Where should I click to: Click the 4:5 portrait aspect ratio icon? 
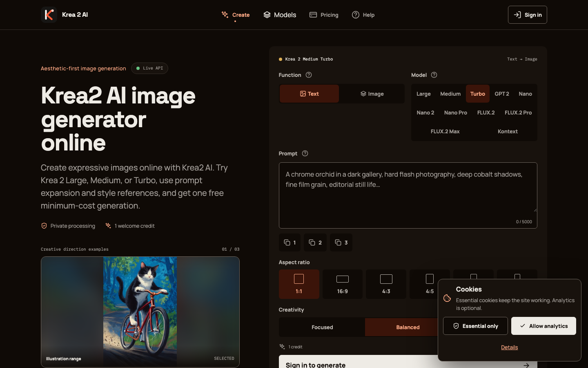pos(430,279)
